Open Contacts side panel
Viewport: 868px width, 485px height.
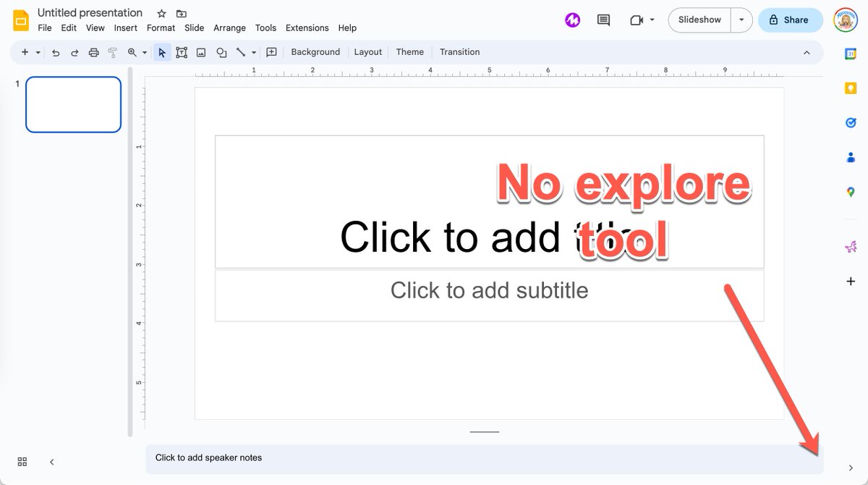[851, 157]
